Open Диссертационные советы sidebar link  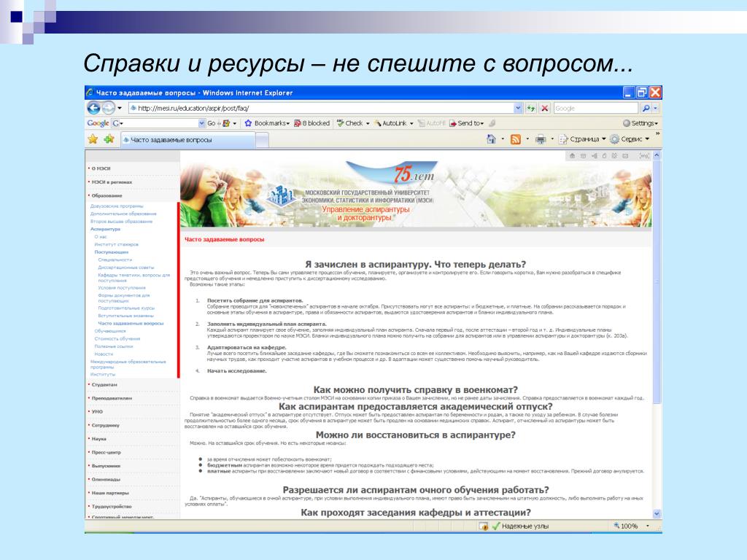tap(125, 268)
